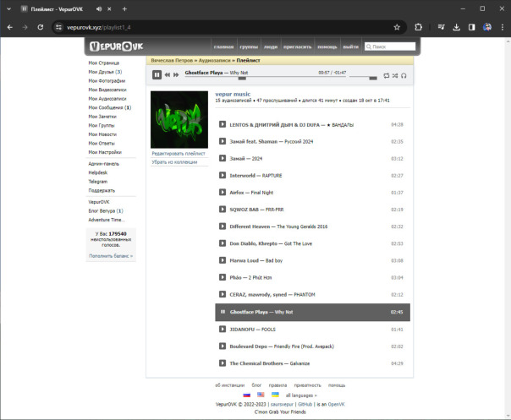The image size is (511, 420).
Task: Click the headphones icon in player
Action: click(x=404, y=75)
